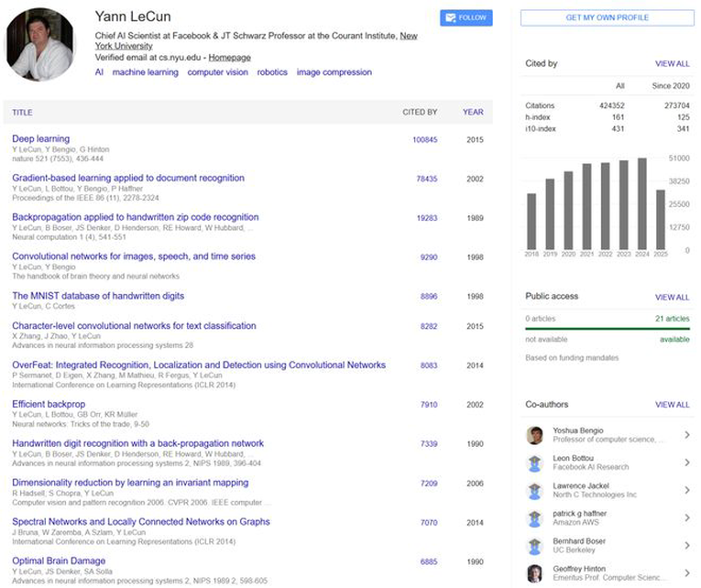This screenshot has width=701, height=588.
Task: Click View All in Cited by section
Action: coord(673,64)
